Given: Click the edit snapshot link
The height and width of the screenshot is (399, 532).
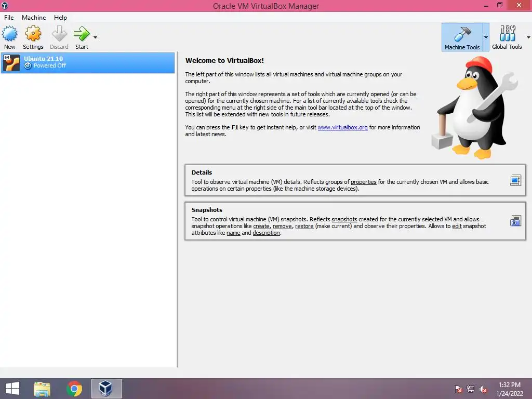Looking at the screenshot, I should (x=457, y=226).
